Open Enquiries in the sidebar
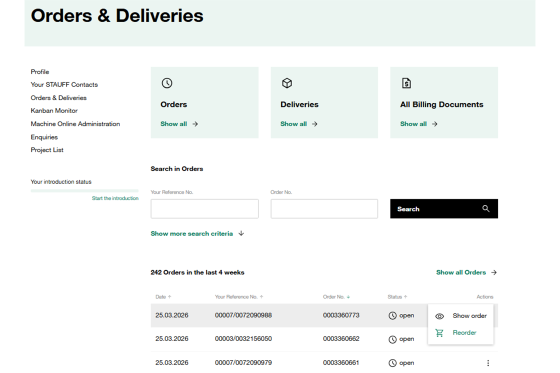This screenshot has height=373, width=560. [44, 137]
